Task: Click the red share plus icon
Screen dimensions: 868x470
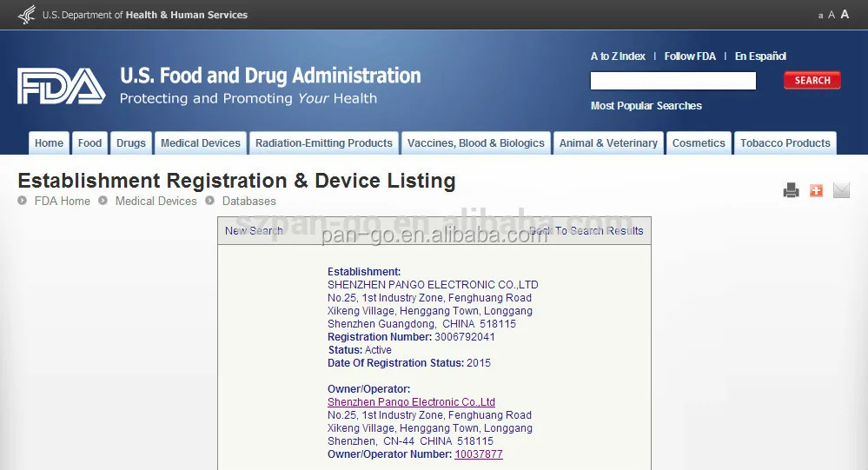Action: pos(816,190)
